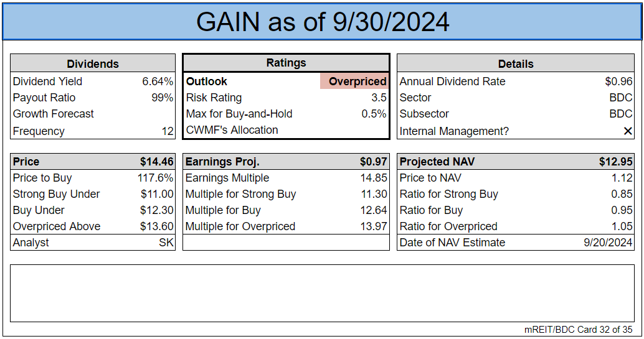Select the Ratings section header
Screen dimensions: 644x339
[x=286, y=63]
